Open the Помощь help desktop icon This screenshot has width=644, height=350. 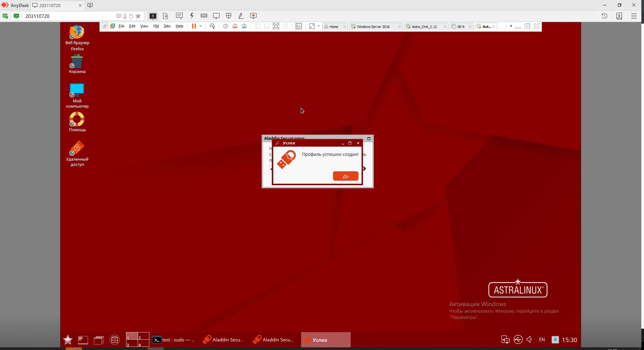[x=77, y=122]
